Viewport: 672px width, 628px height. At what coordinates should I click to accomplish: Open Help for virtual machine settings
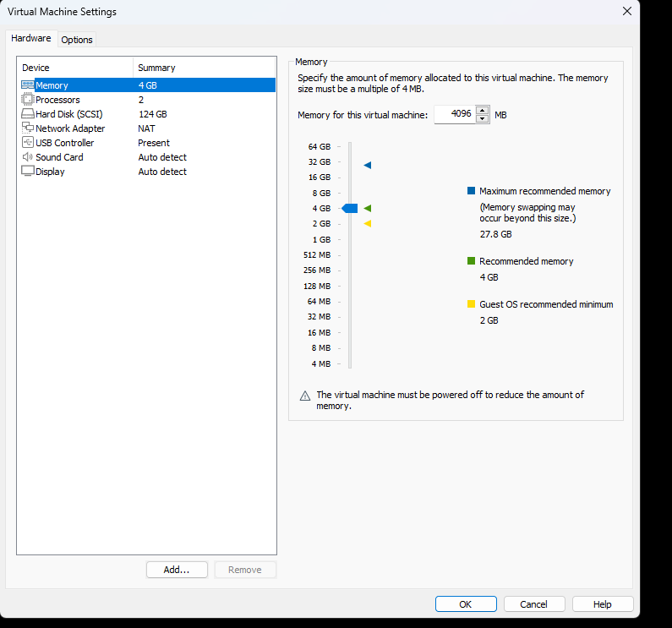pyautogui.click(x=603, y=604)
